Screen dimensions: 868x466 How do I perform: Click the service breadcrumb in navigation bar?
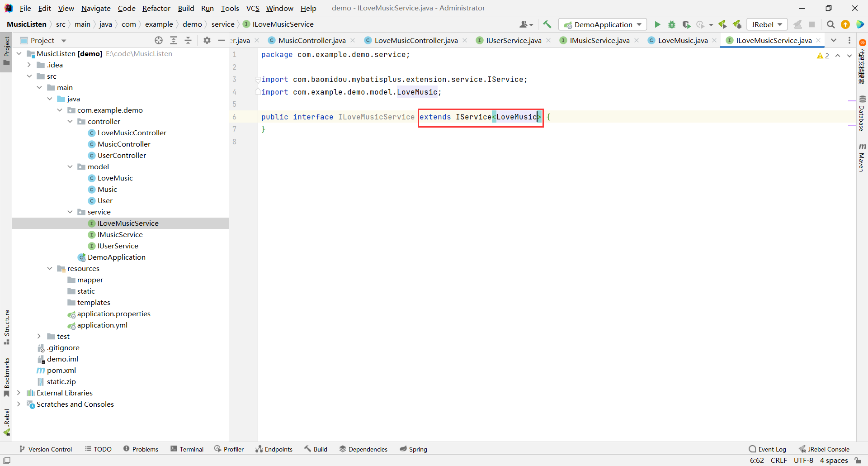(x=223, y=24)
